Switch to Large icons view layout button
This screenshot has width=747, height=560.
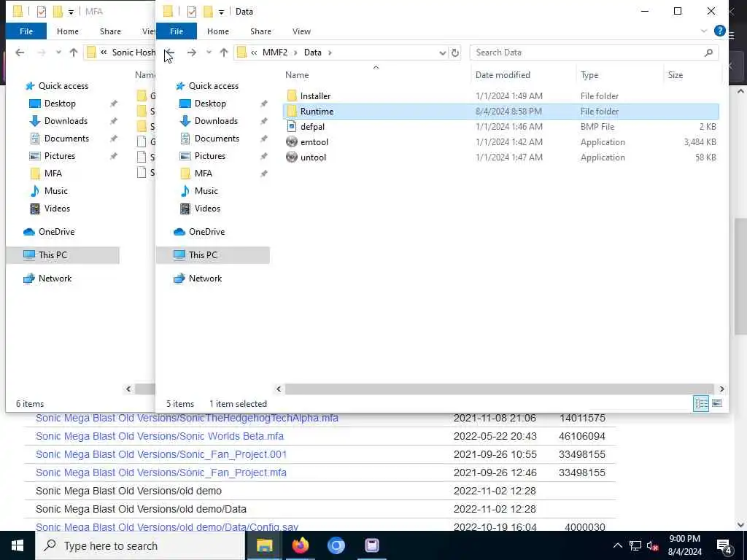717,403
